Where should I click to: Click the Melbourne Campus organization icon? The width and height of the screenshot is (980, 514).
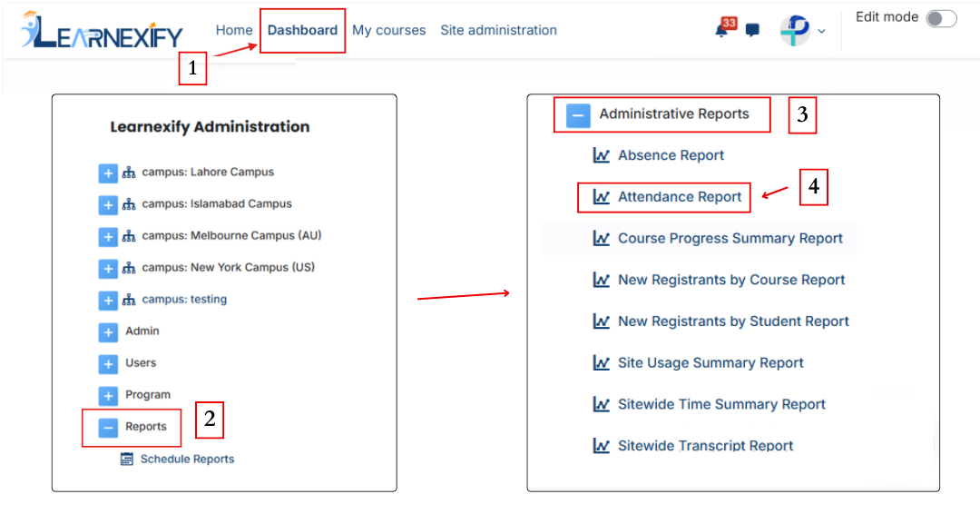tap(129, 236)
